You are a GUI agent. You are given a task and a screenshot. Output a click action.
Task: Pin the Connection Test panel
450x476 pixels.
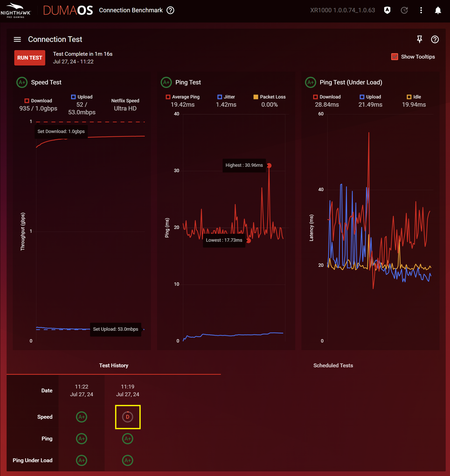coord(419,40)
